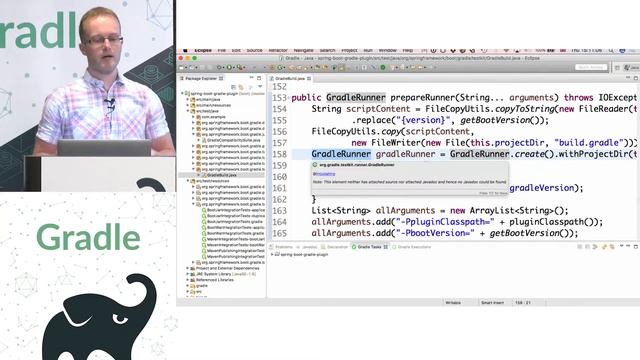640x360 pixels.
Task: Minimize the editor area
Action: click(x=628, y=78)
